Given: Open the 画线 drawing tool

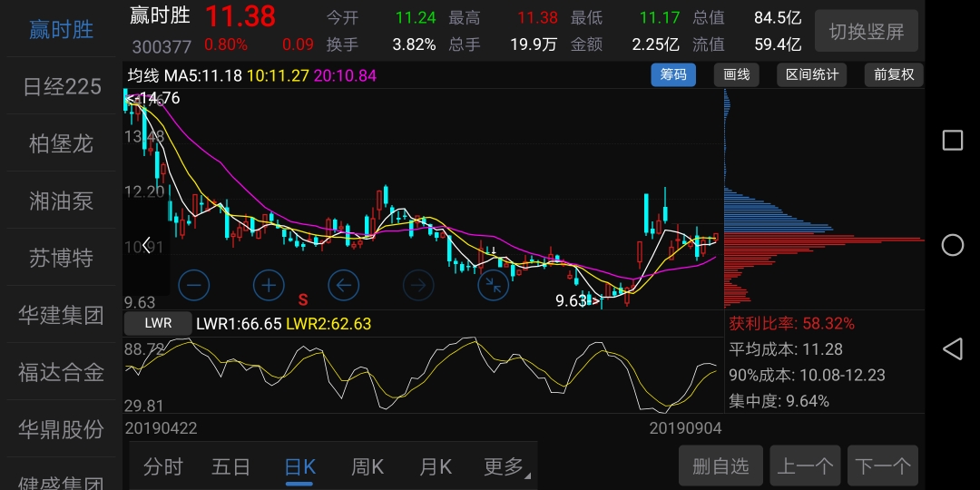Looking at the screenshot, I should (736, 75).
